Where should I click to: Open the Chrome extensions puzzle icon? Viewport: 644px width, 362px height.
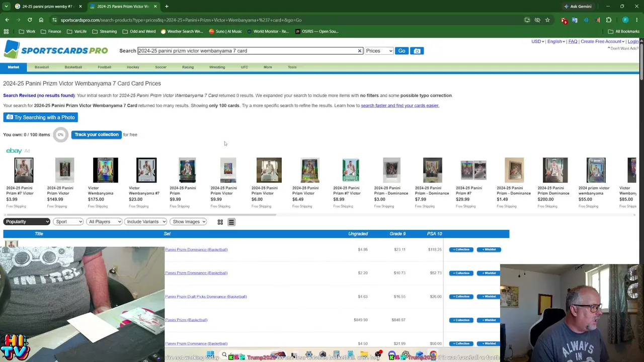[609, 20]
